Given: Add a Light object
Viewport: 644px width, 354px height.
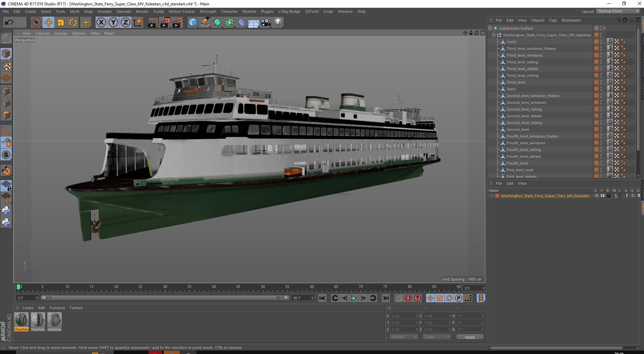Looking at the screenshot, I should pyautogui.click(x=278, y=23).
